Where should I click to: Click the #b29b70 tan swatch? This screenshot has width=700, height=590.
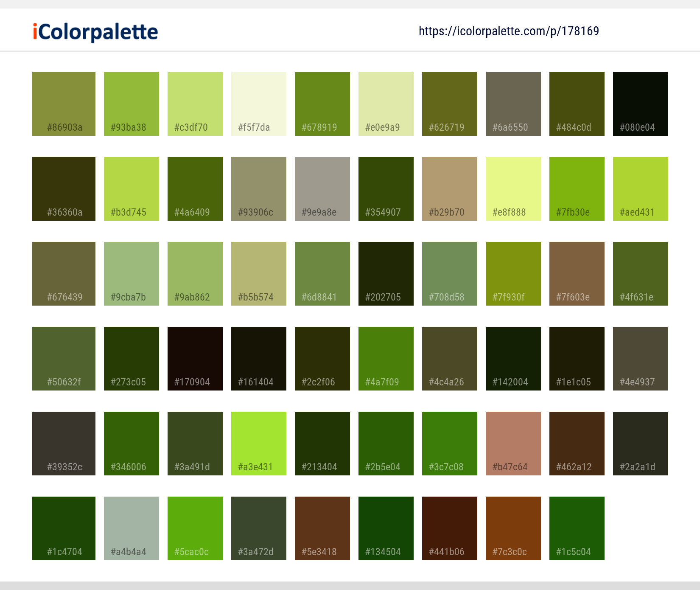pyautogui.click(x=450, y=189)
